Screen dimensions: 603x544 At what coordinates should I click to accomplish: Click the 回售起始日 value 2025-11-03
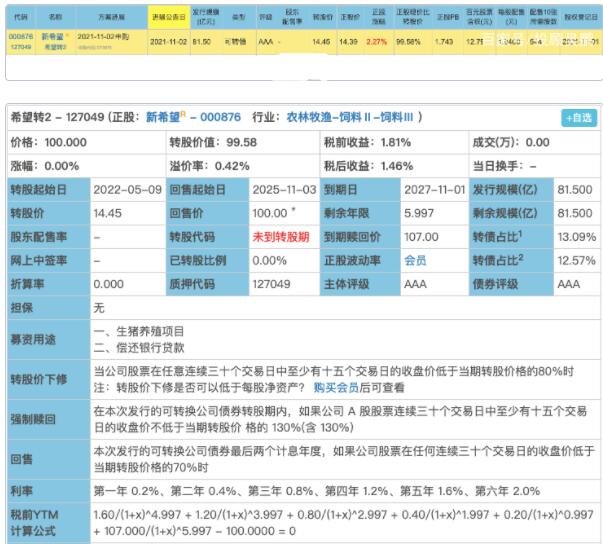284,190
